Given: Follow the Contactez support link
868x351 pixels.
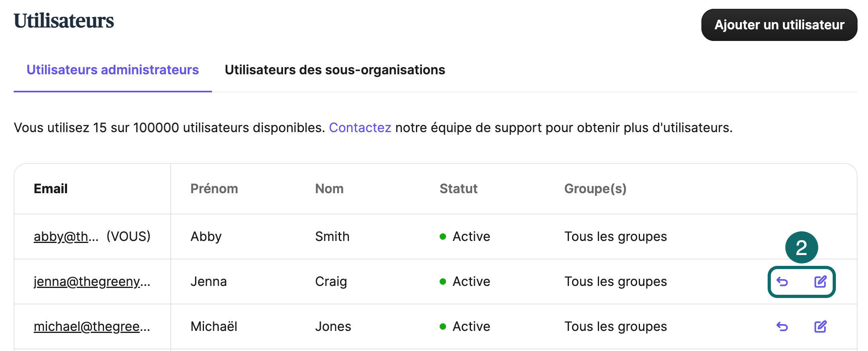Looking at the screenshot, I should point(360,128).
